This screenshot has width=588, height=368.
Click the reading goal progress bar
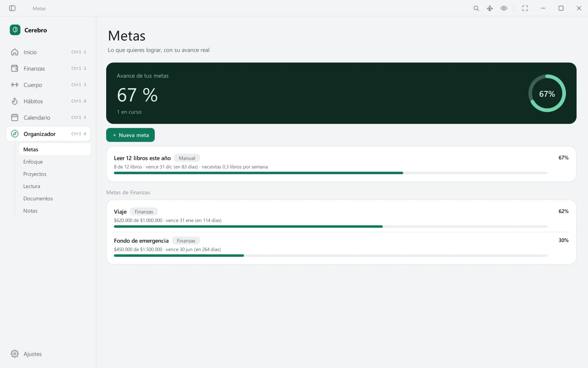coord(331,173)
